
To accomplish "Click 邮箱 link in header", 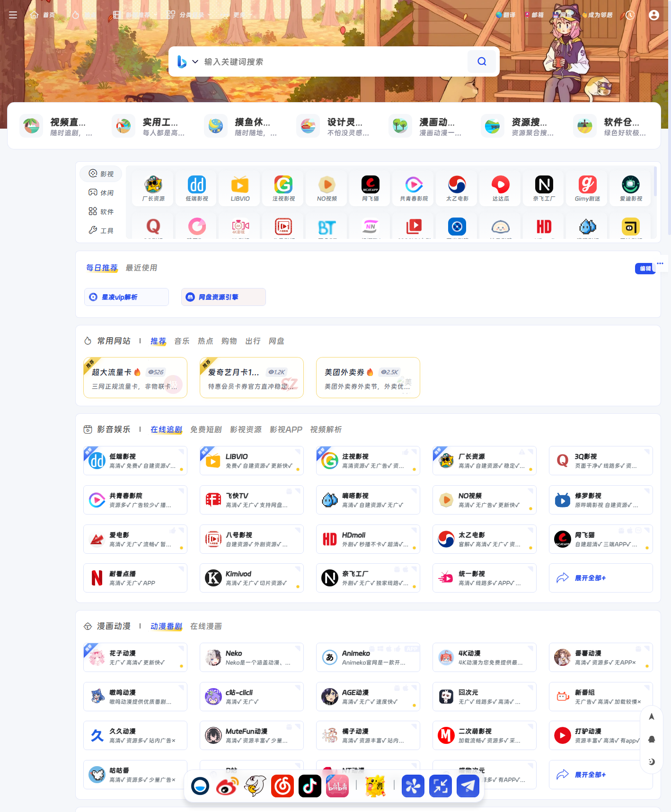I will 534,15.
